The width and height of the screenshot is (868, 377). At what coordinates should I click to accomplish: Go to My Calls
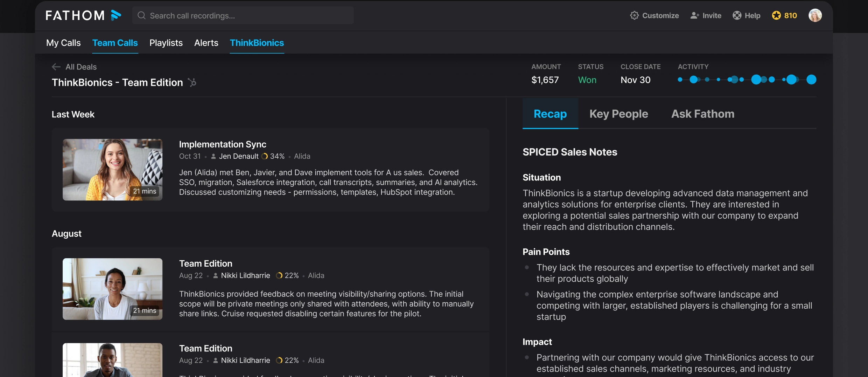click(x=63, y=43)
